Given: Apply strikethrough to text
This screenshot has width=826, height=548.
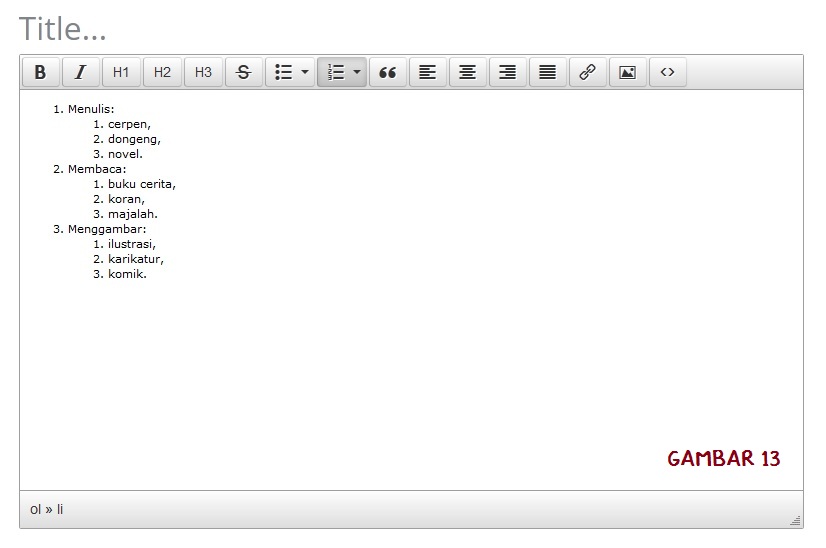Looking at the screenshot, I should tap(244, 72).
